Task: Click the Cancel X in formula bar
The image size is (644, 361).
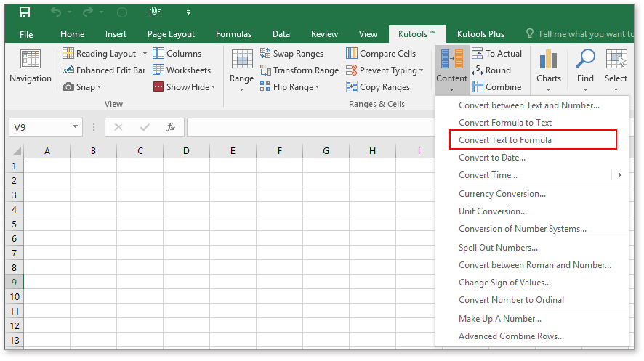Action: (x=118, y=127)
